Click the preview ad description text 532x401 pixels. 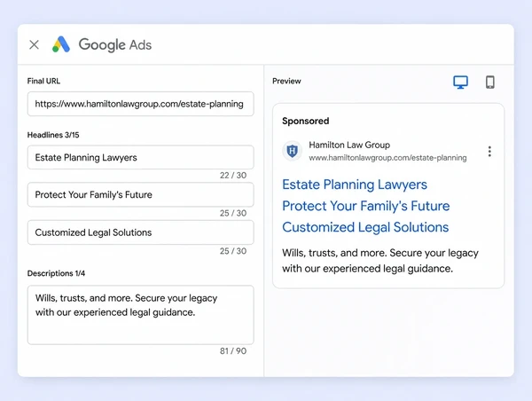pos(380,261)
